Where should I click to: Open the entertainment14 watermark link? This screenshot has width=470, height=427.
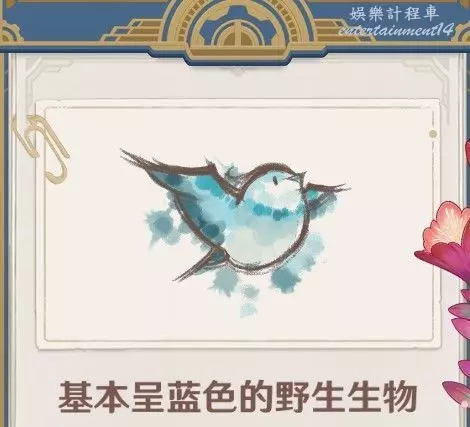pos(396,30)
